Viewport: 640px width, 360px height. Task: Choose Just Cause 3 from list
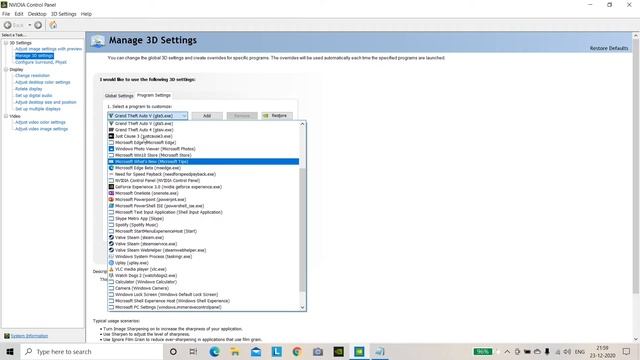point(203,136)
